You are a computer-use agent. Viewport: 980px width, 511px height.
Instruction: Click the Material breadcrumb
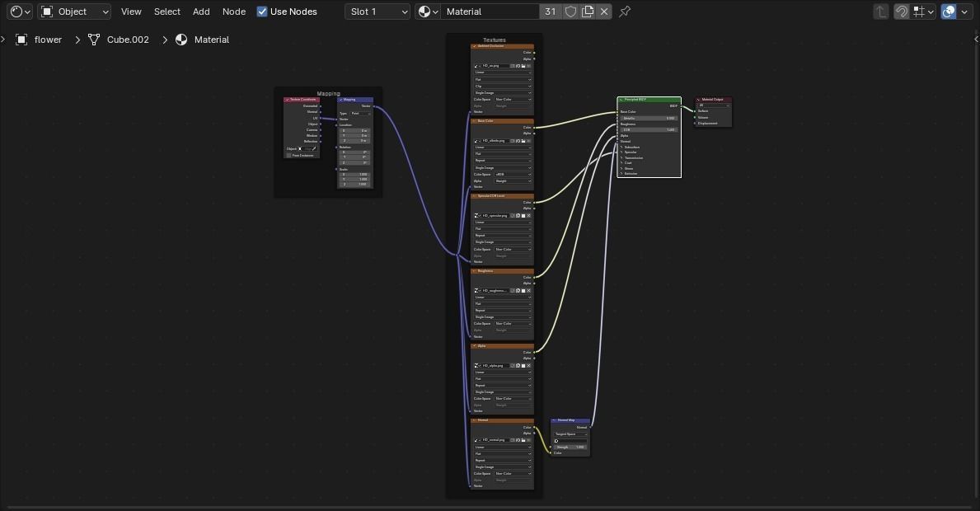(x=211, y=40)
